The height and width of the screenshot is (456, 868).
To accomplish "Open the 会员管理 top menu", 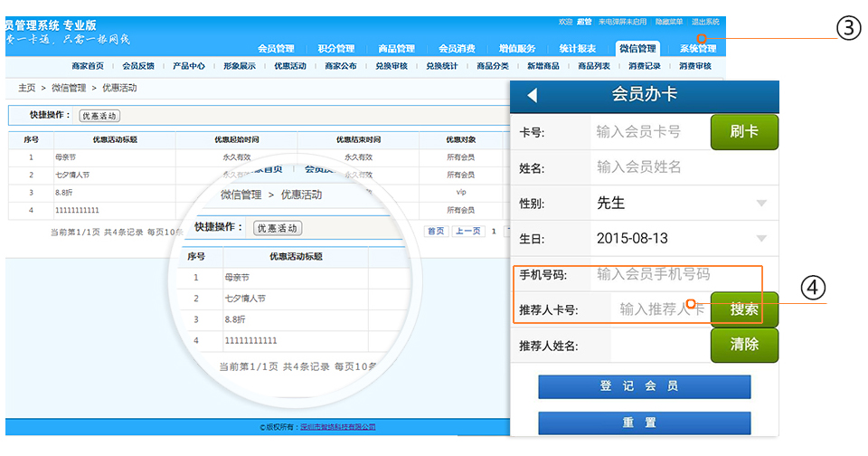I will tap(276, 48).
